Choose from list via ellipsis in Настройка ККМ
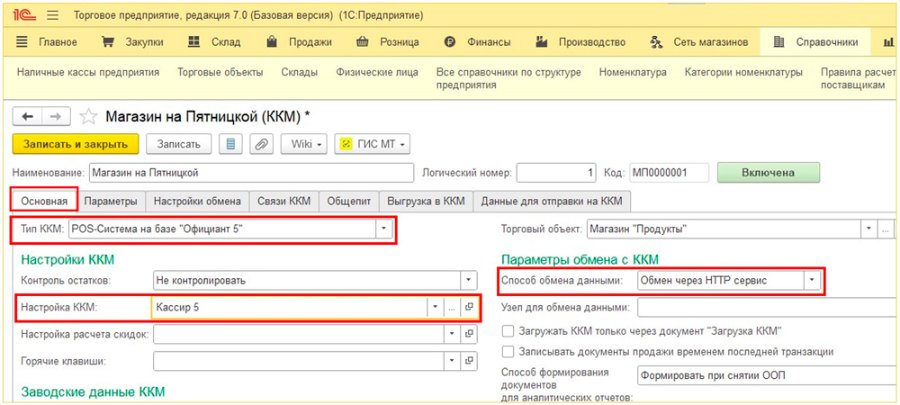Image resolution: width=900 pixels, height=405 pixels. click(x=452, y=307)
